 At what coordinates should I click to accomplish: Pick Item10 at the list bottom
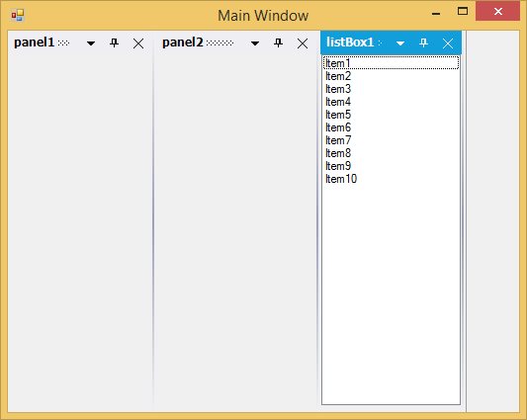coord(391,179)
